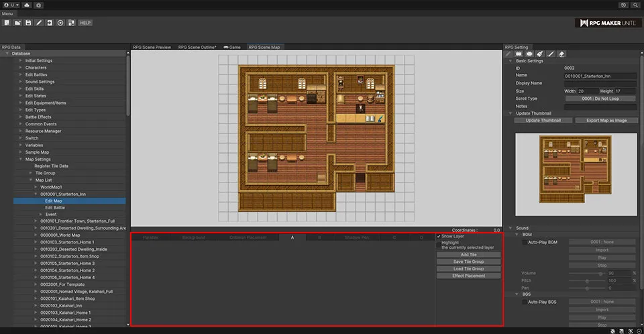Screen dimensions: 644x334
Task: Enable Highlight the currently selected layer
Action: [x=439, y=245]
